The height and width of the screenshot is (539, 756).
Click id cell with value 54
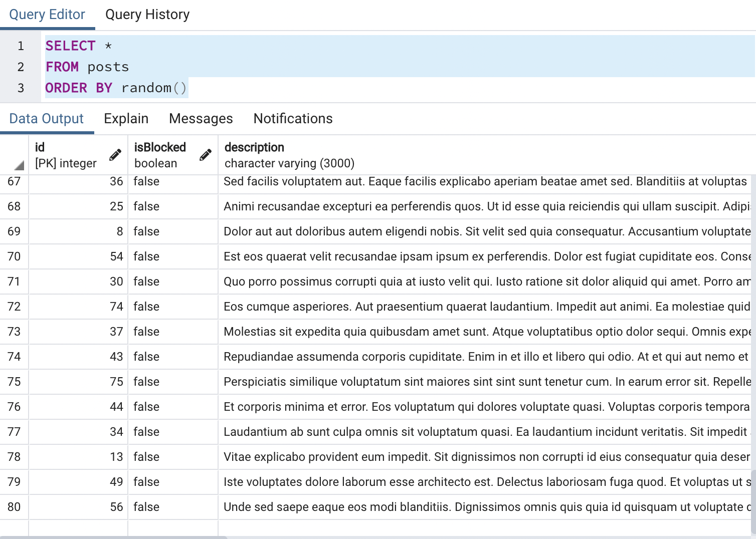78,256
